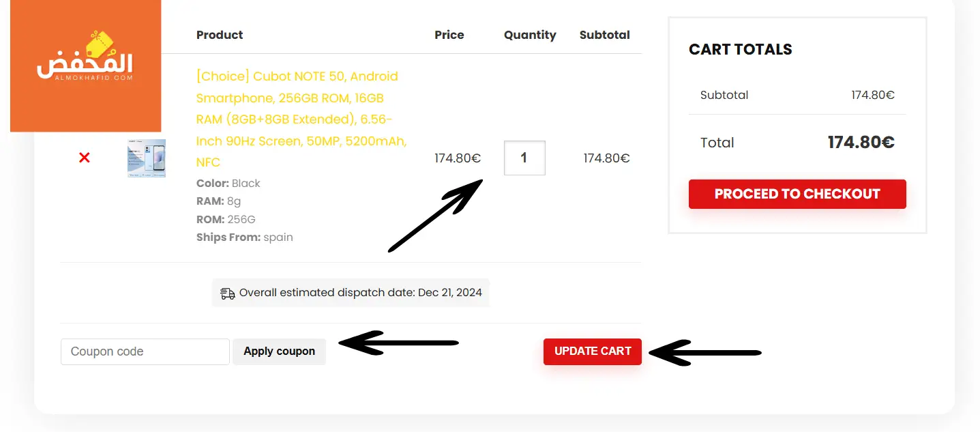Click the delivery truck icon beside dispatch date
Viewport: 980px width, 432px height.
(x=228, y=293)
